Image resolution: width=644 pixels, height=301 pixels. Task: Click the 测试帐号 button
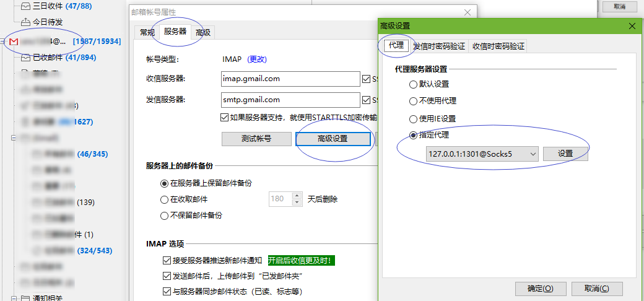(256, 139)
